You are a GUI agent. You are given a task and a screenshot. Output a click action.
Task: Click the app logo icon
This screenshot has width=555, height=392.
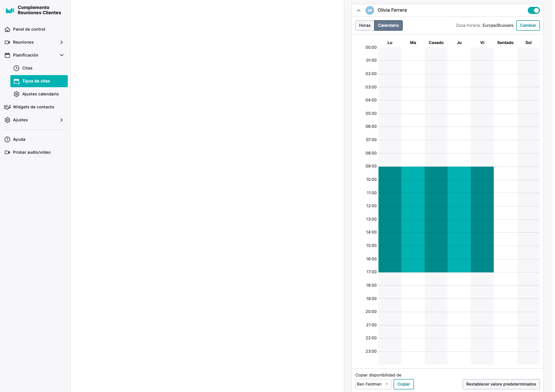pos(10,10)
